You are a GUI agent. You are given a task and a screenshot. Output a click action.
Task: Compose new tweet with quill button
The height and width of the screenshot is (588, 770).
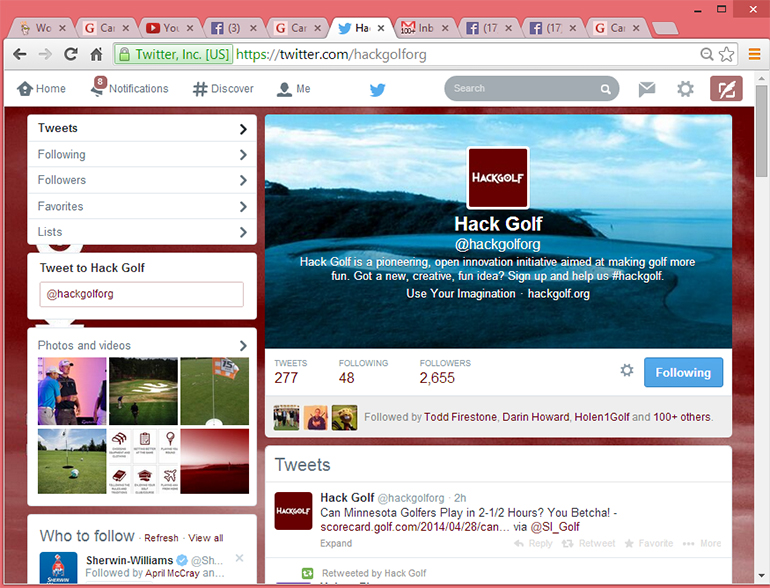pyautogui.click(x=726, y=89)
